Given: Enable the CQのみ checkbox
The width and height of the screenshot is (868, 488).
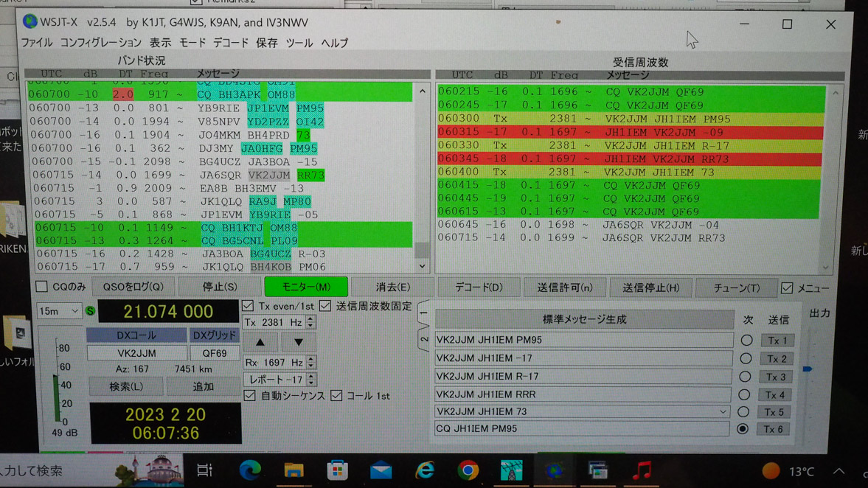Looking at the screenshot, I should [x=42, y=287].
